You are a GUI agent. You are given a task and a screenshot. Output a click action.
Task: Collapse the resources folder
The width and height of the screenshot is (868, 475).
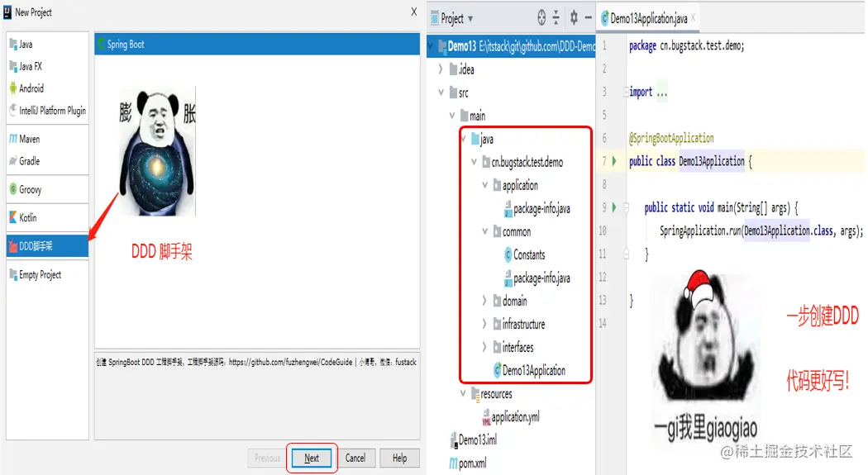click(463, 394)
